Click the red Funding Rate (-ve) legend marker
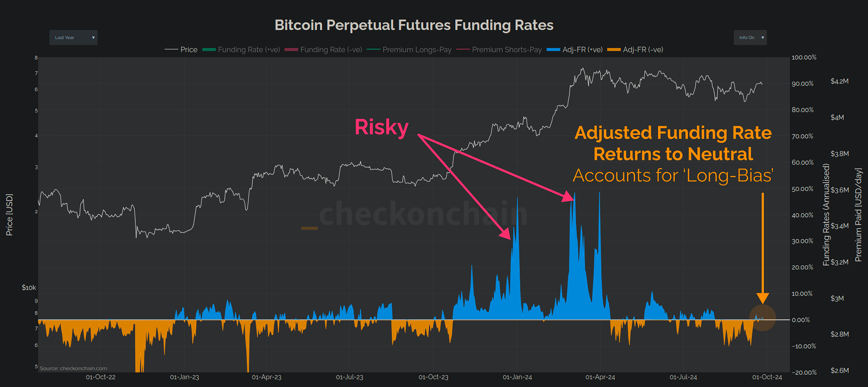The height and width of the screenshot is (387, 868). [x=292, y=50]
